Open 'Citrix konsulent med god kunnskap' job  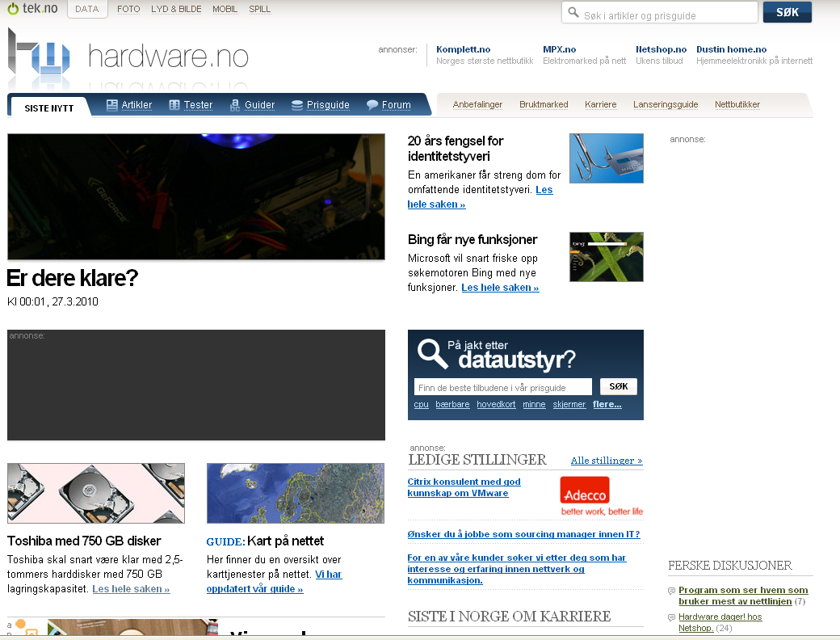tap(464, 487)
